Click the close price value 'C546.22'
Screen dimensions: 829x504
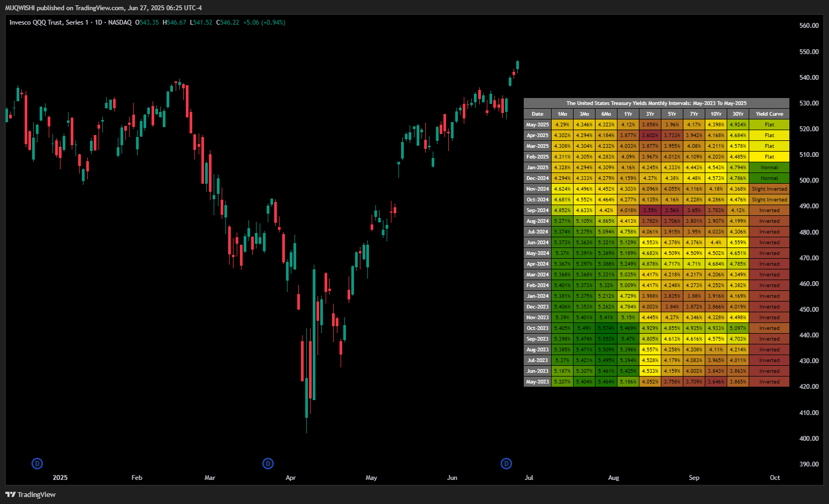tap(228, 22)
